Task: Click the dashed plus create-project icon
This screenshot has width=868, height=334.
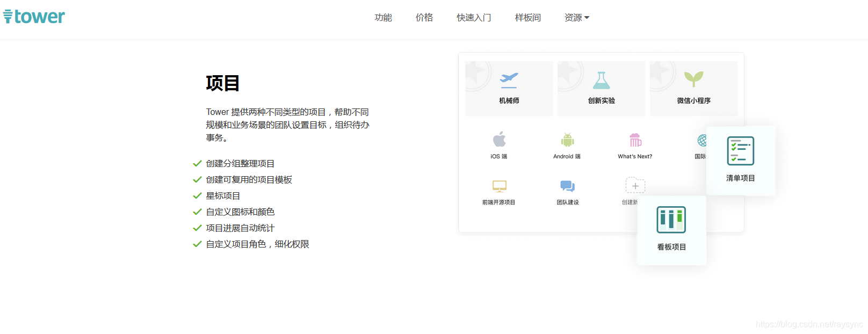Action: pyautogui.click(x=635, y=186)
